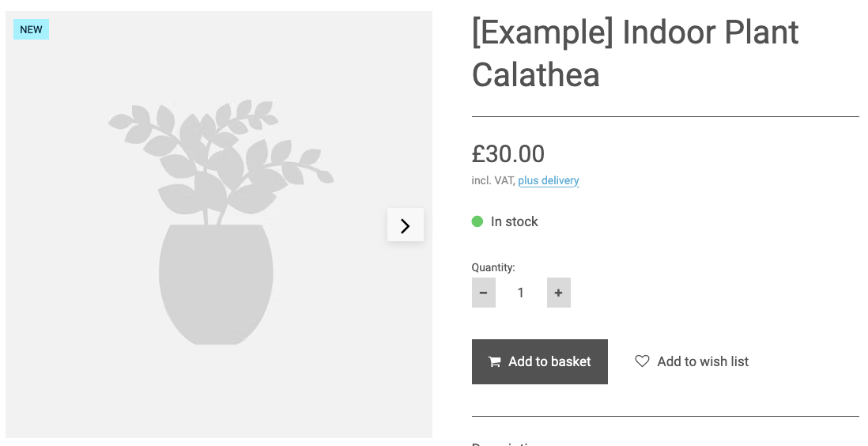Click the £30.00 price
Viewport: 868px width, 446px height.
508,153
